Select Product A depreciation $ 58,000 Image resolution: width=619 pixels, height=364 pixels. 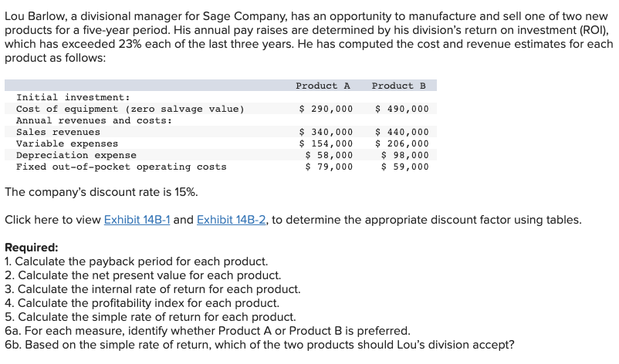coord(329,155)
